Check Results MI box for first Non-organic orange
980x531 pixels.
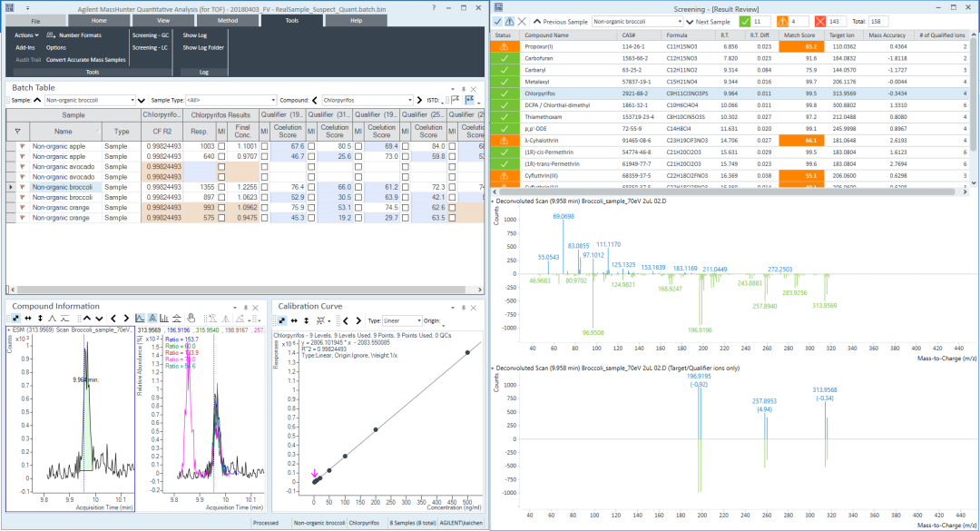221,208
